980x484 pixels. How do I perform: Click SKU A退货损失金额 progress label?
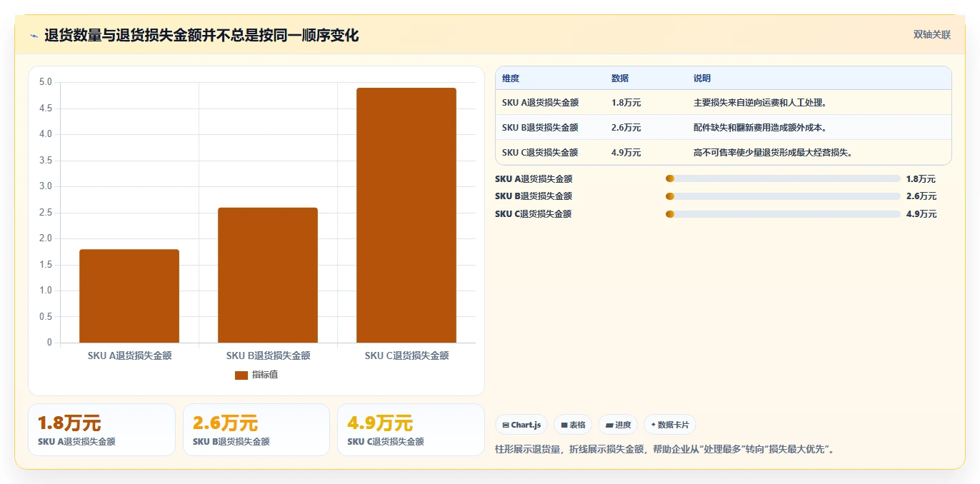coord(534,179)
